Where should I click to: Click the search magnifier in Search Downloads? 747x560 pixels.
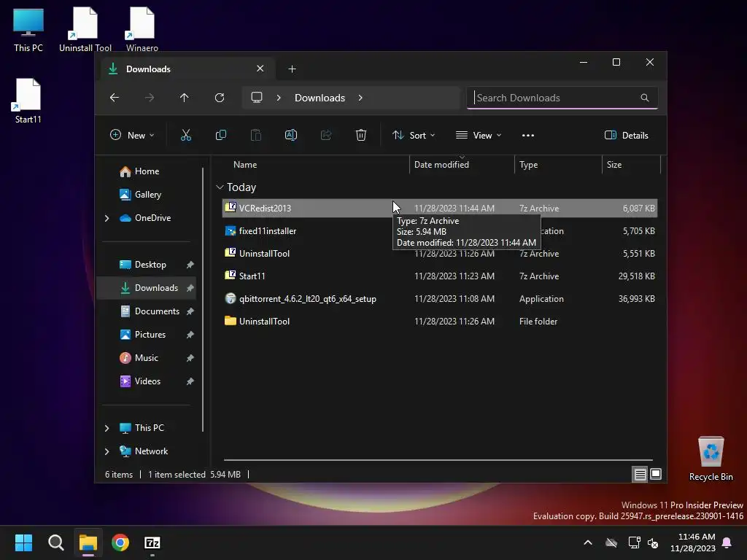(x=645, y=98)
